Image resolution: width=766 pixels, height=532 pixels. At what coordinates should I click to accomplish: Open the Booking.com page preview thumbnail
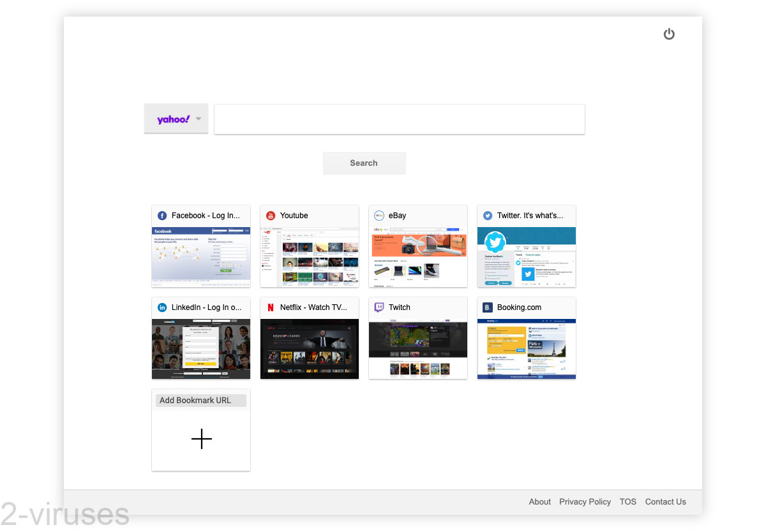tap(527, 349)
